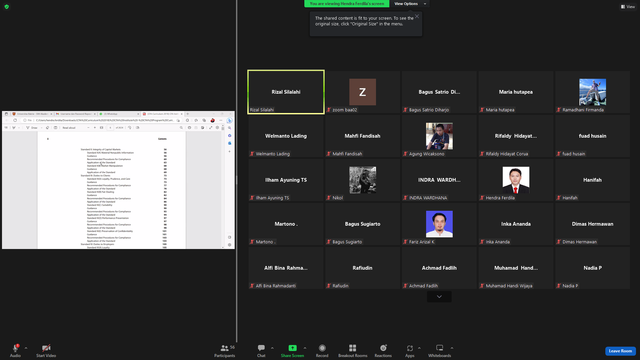Click the shared PDF document screen view
Screen dimensions: 640x360
pos(118,180)
